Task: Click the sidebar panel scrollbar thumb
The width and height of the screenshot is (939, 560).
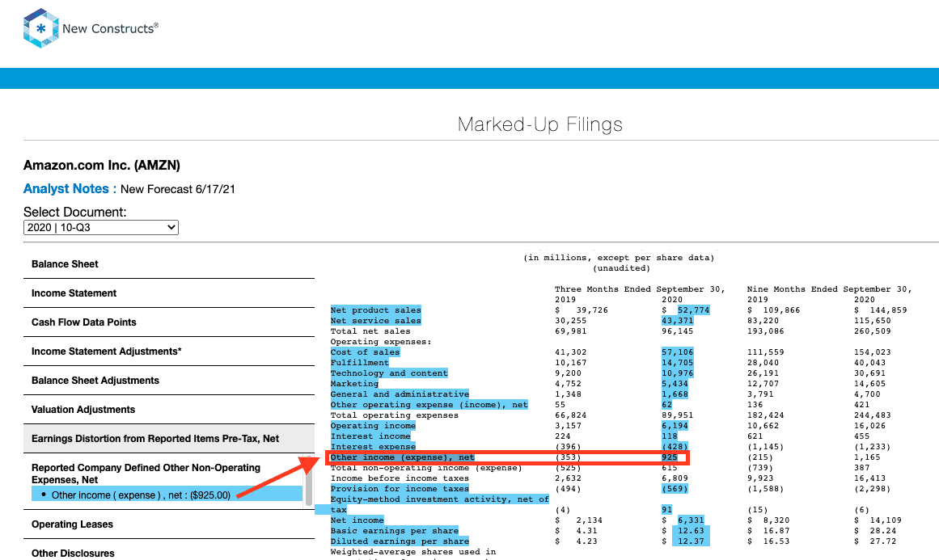Action: coord(310,481)
